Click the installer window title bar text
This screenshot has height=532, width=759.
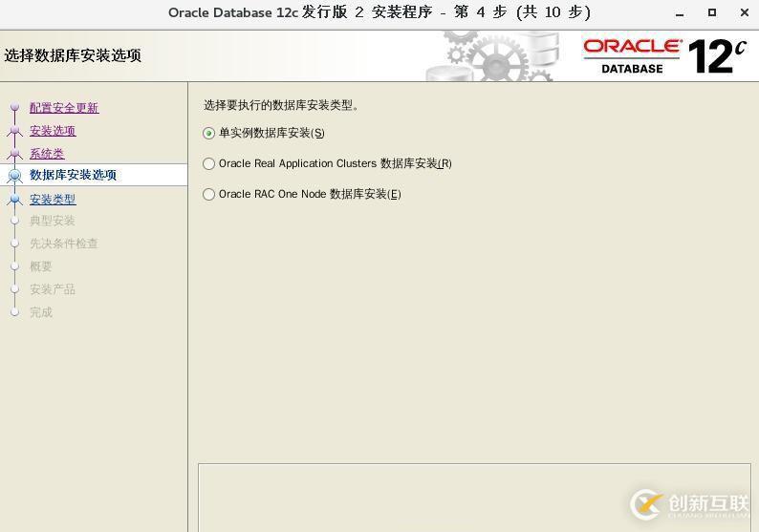click(379, 12)
